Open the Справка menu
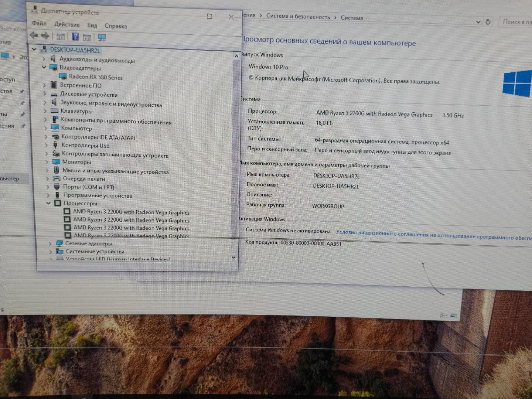The image size is (532, 399). pyautogui.click(x=116, y=26)
